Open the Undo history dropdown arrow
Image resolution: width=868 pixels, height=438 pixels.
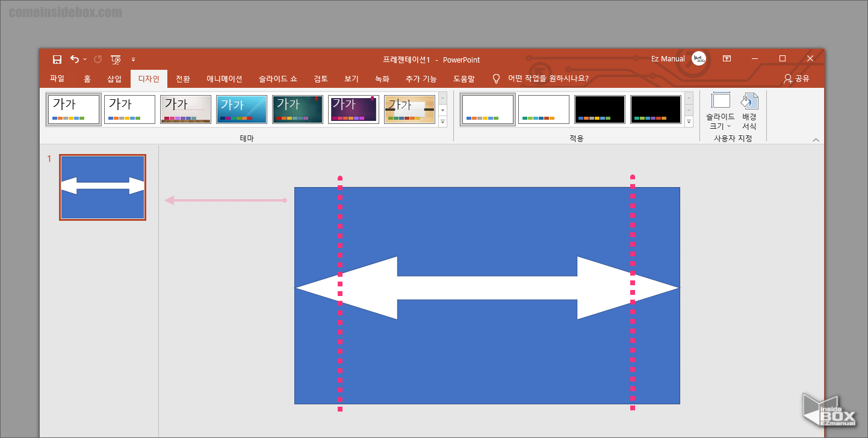pos(85,59)
